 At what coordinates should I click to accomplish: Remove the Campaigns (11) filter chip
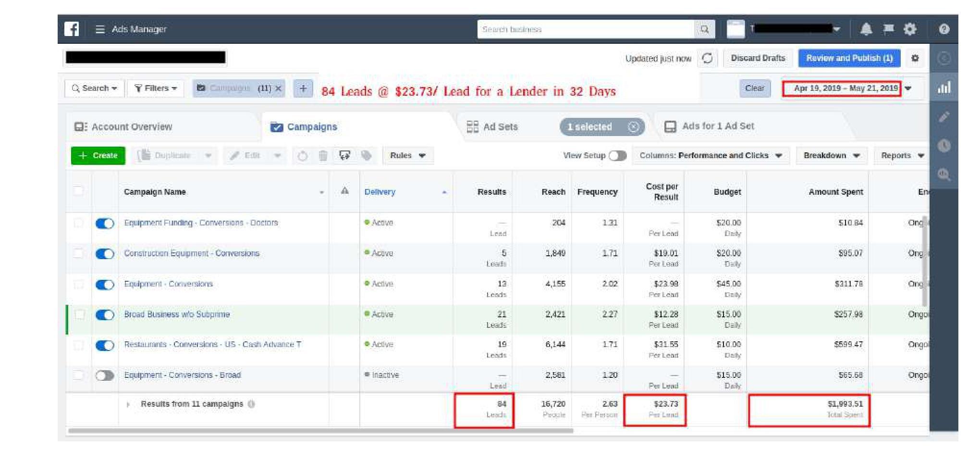pos(278,88)
